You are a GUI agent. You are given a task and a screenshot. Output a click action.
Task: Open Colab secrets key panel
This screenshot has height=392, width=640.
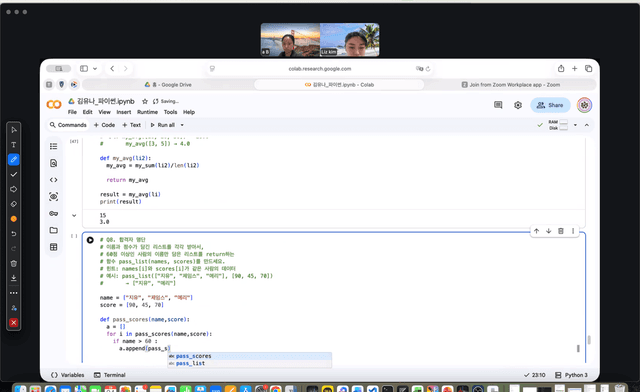click(53, 213)
